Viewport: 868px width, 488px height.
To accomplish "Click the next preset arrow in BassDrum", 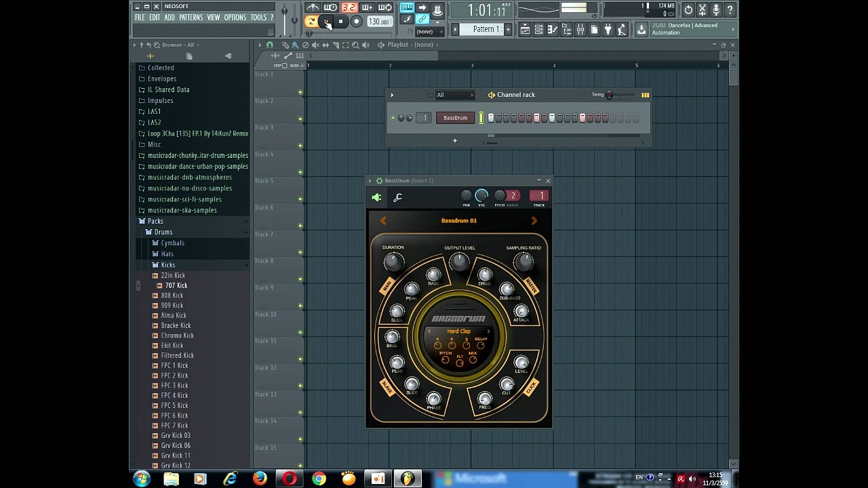I will pos(534,221).
